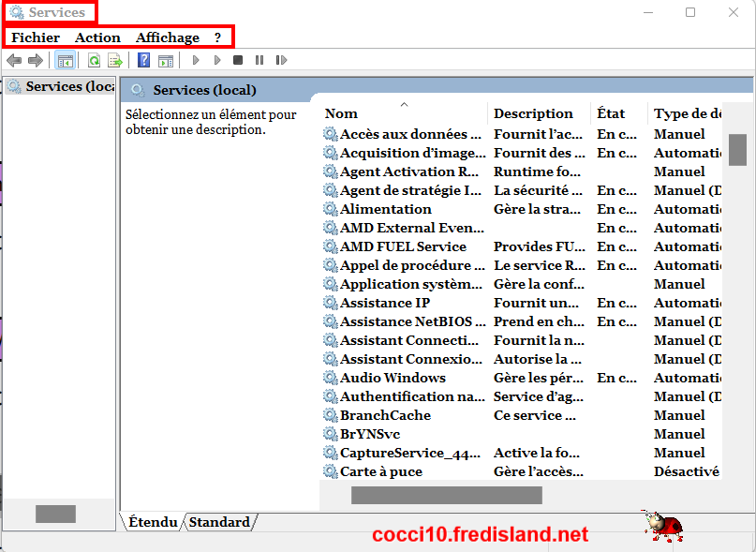Viewport: 756px width, 552px height.
Task: Switch to the Standard tab
Action: [x=219, y=522]
